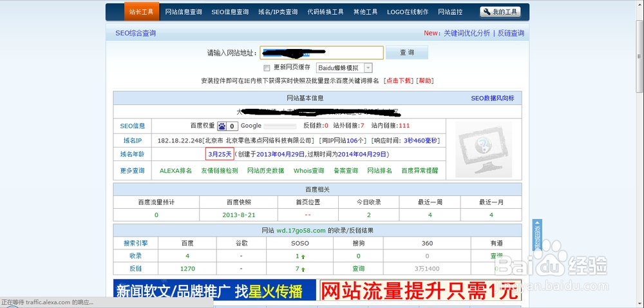The height and width of the screenshot is (308, 644).
Task: Click the Baidu backlink count 1270
Action: (187, 269)
